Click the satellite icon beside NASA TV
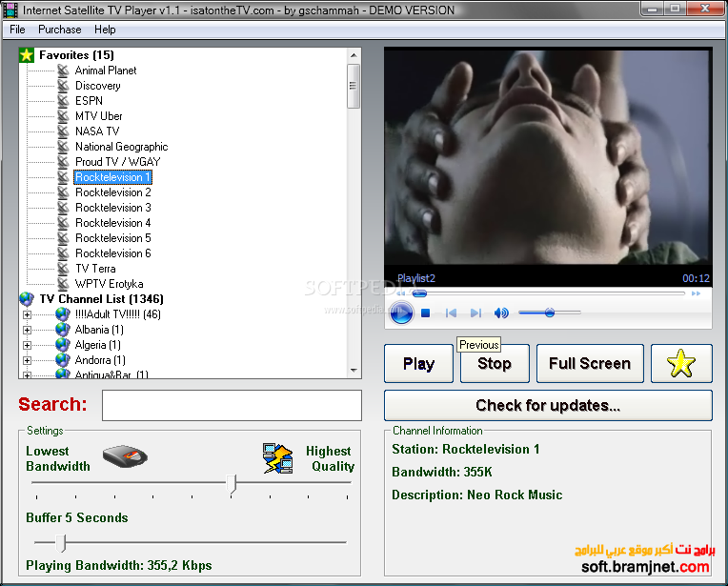 click(63, 131)
